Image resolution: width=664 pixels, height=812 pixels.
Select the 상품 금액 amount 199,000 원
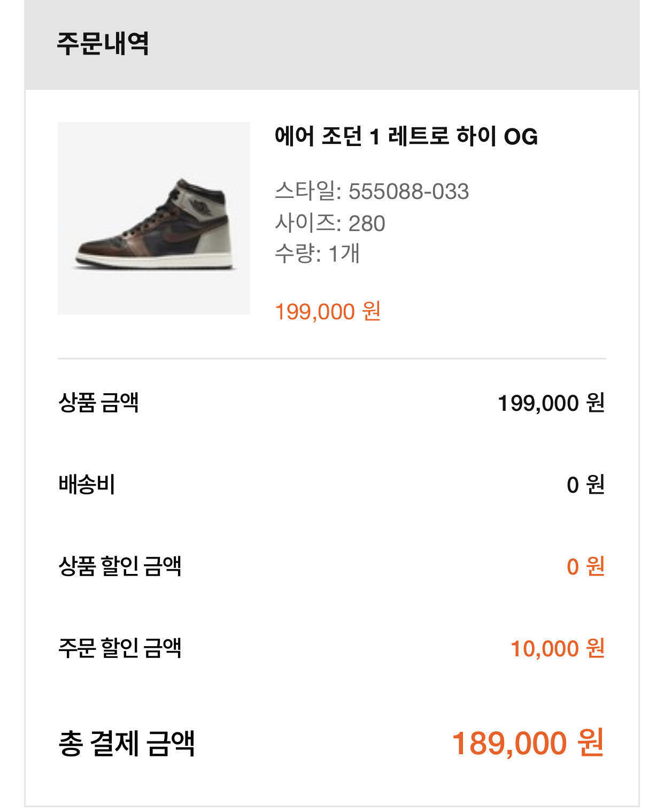[x=551, y=403]
